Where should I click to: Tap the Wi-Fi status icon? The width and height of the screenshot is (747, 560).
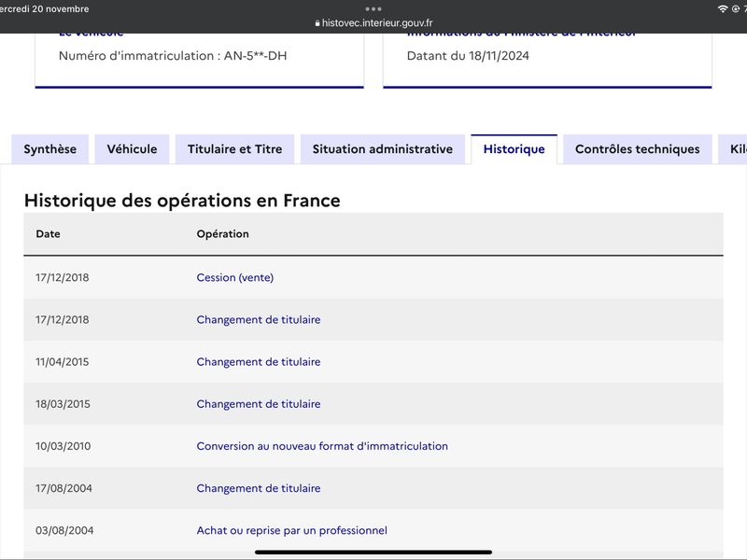pos(723,8)
